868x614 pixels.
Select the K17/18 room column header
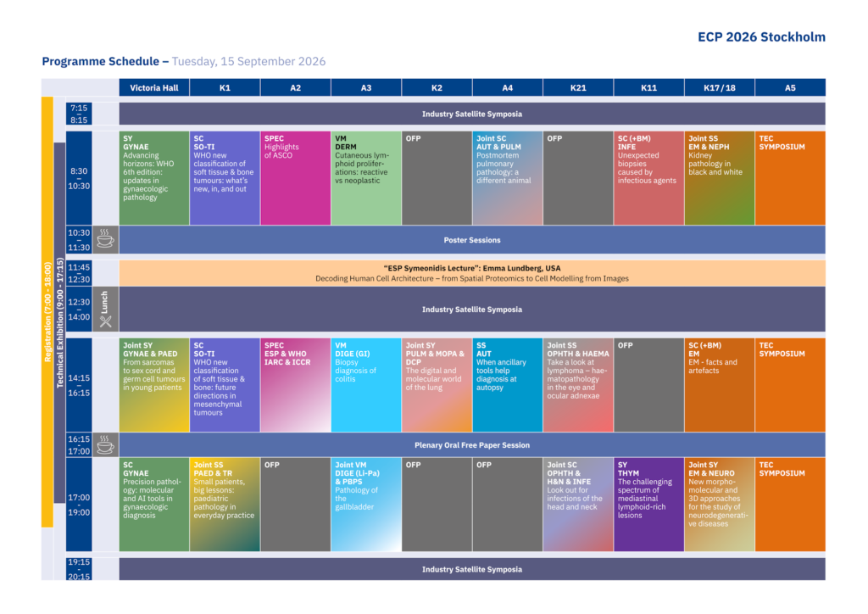tap(719, 87)
